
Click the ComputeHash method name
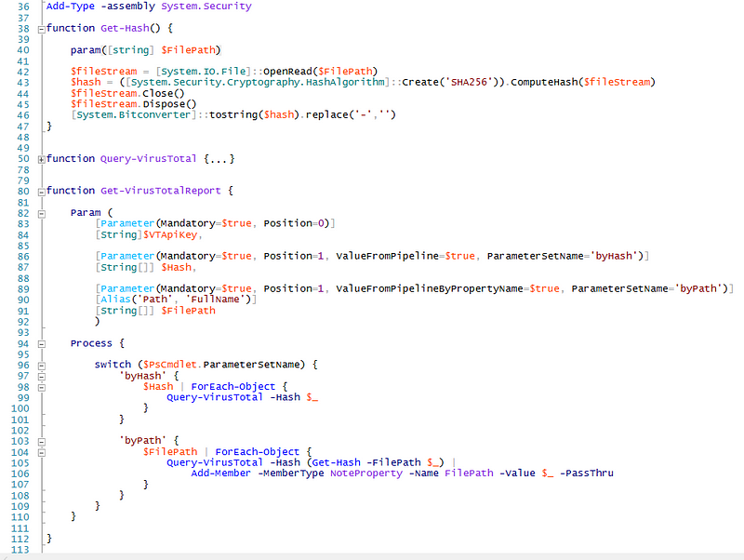[544, 82]
